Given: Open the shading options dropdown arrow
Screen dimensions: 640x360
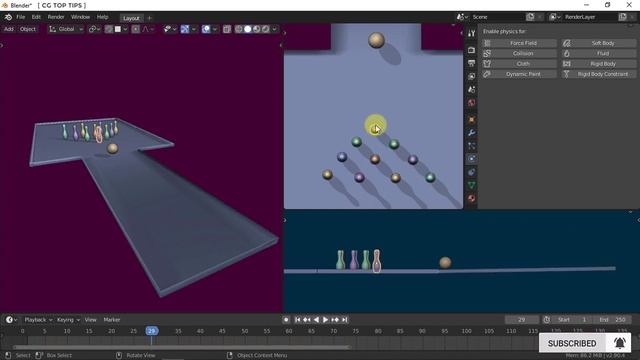Looking at the screenshot, I should pyautogui.click(x=274, y=29).
